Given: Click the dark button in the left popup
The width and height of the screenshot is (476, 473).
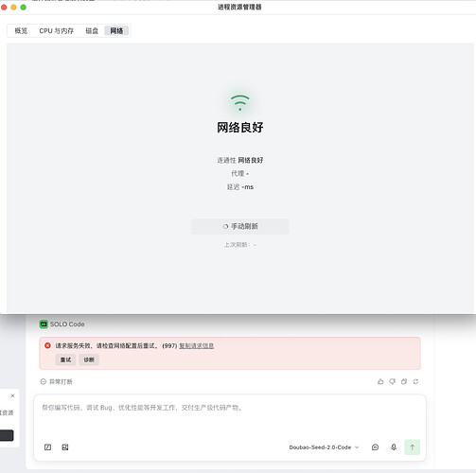Looking at the screenshot, I should pos(7,435).
